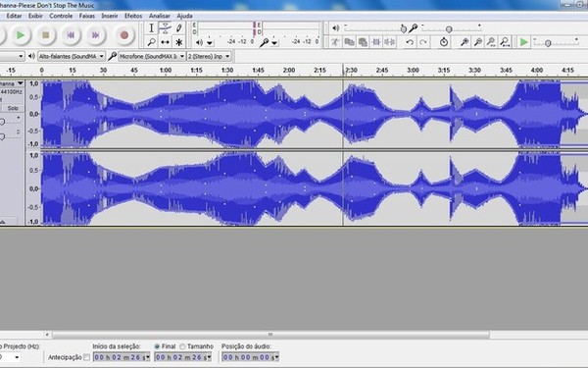Start recording with the Record button
This screenshot has height=368, width=588.
(x=124, y=35)
